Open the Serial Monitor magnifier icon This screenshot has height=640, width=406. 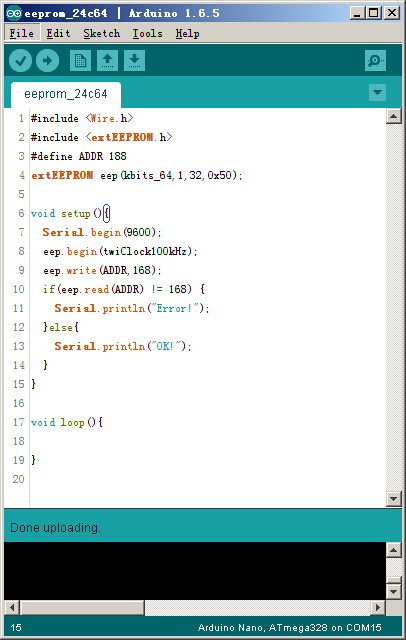(375, 61)
